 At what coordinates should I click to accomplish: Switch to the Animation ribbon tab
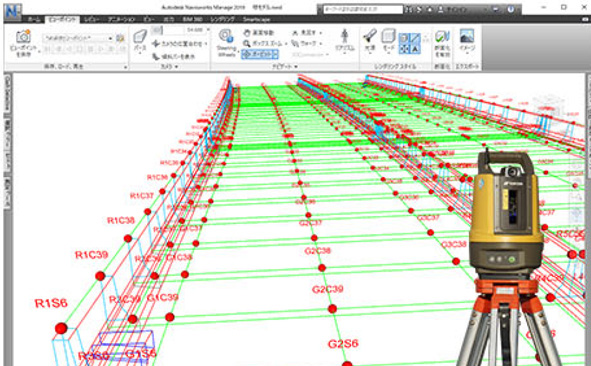(121, 20)
